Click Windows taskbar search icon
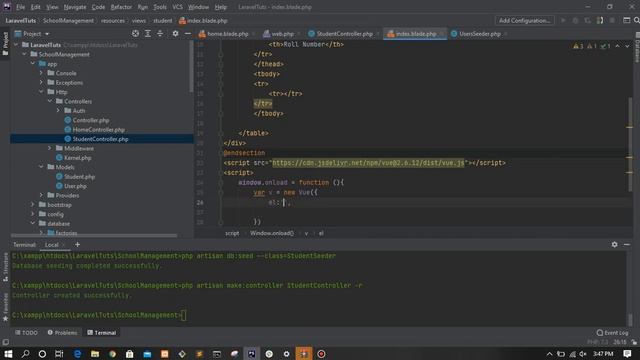Viewport: 640px width, 360px height. click(x=25, y=354)
